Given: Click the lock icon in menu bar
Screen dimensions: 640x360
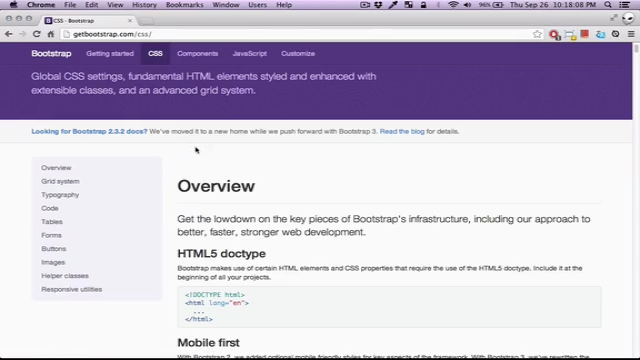Looking at the screenshot, I should point(423,5).
